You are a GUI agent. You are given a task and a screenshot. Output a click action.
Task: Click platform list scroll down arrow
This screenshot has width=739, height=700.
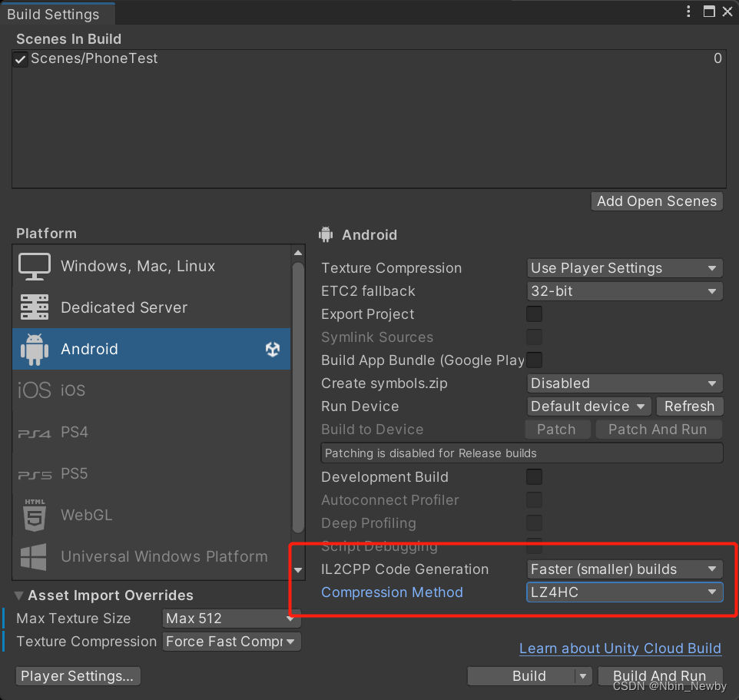coord(298,570)
